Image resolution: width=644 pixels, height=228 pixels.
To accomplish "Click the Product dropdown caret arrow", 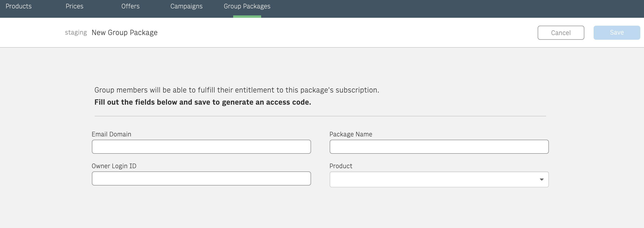I will point(541,179).
